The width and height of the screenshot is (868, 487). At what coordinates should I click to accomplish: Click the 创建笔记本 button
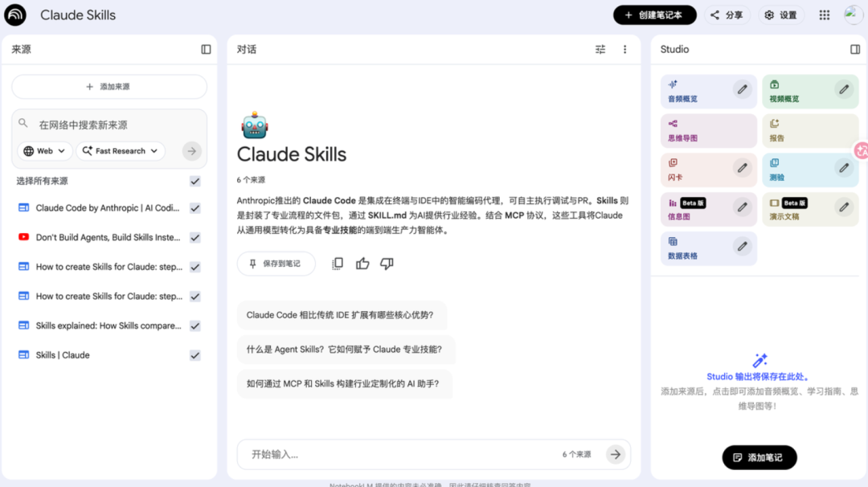click(654, 15)
